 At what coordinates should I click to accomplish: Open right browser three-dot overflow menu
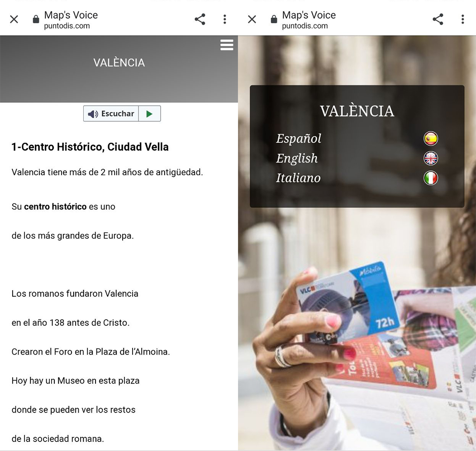click(x=462, y=19)
